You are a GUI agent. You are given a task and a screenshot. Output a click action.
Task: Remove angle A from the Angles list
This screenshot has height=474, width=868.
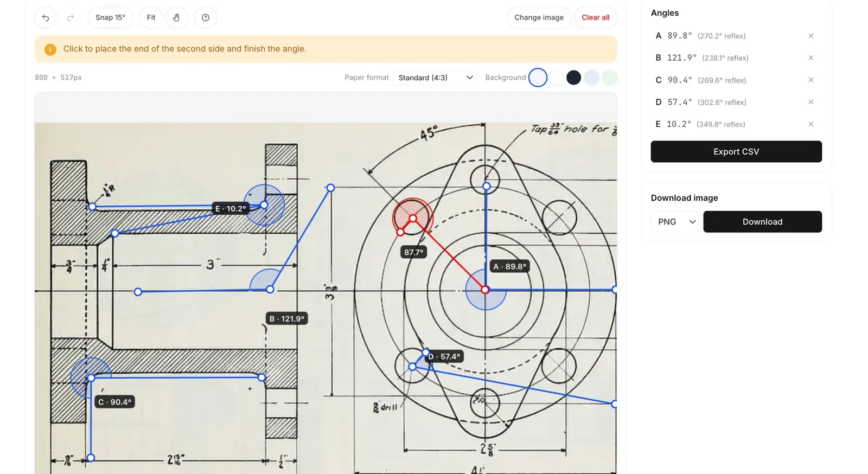click(x=811, y=36)
